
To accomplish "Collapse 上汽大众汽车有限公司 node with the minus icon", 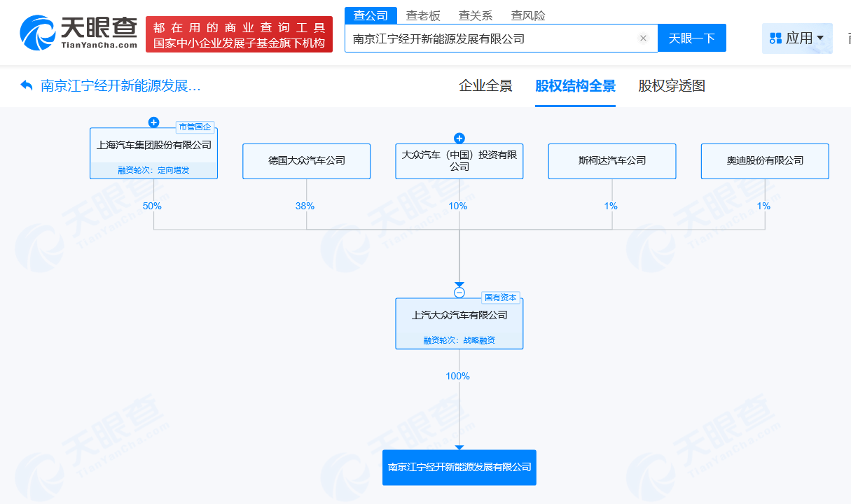I will [x=459, y=293].
